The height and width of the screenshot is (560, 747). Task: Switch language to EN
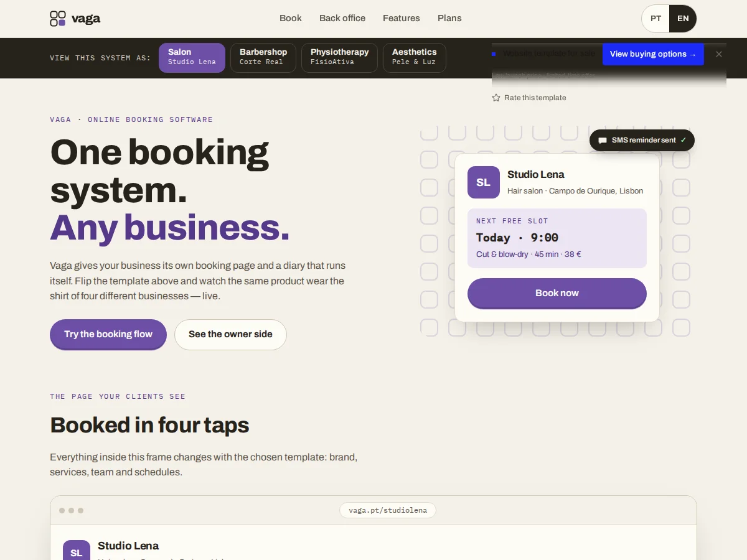point(683,19)
